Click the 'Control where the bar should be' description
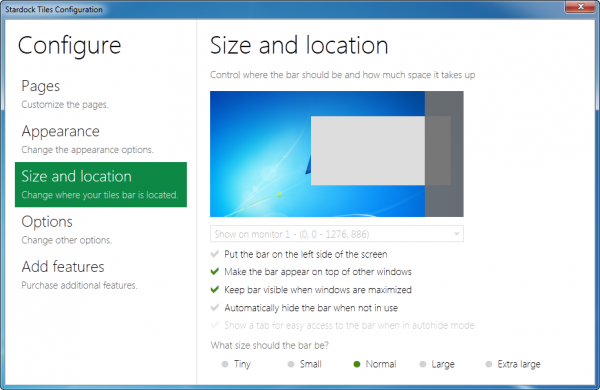 coord(342,75)
